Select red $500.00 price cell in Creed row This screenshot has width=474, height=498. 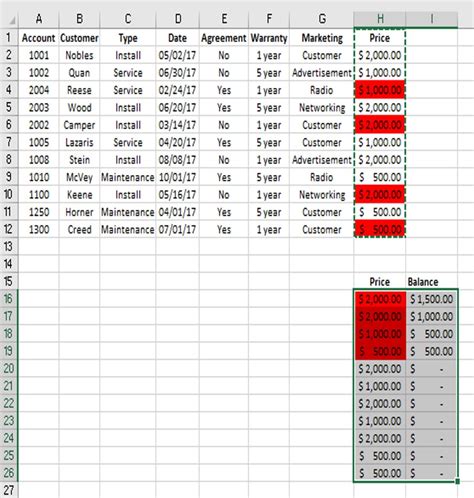tap(380, 229)
